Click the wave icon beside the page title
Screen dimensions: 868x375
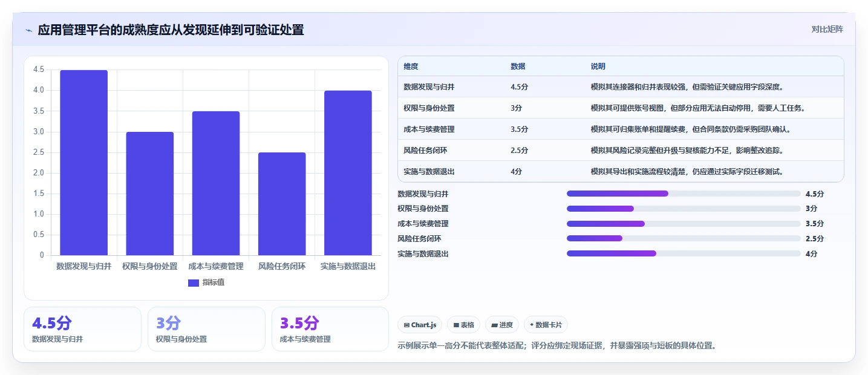[x=29, y=30]
